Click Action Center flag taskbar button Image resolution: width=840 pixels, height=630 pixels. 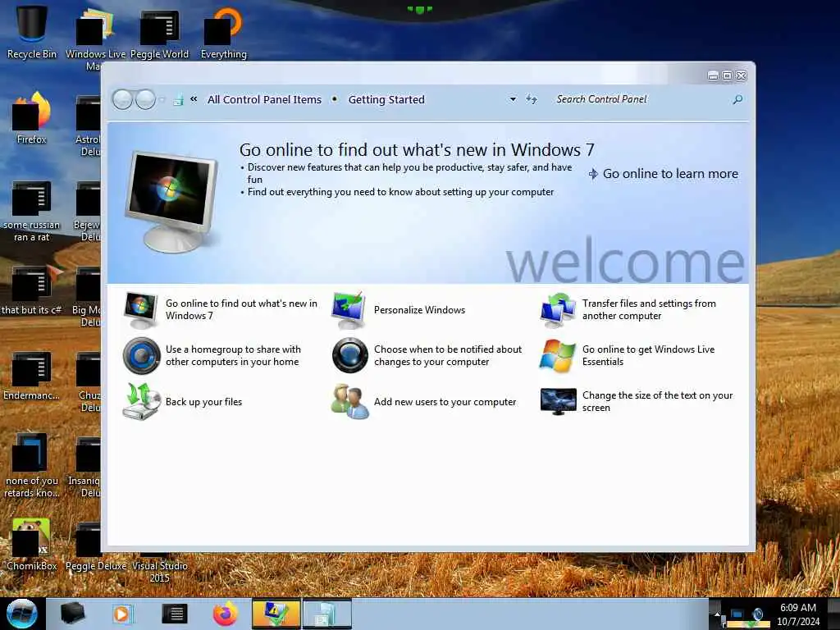(x=276, y=614)
